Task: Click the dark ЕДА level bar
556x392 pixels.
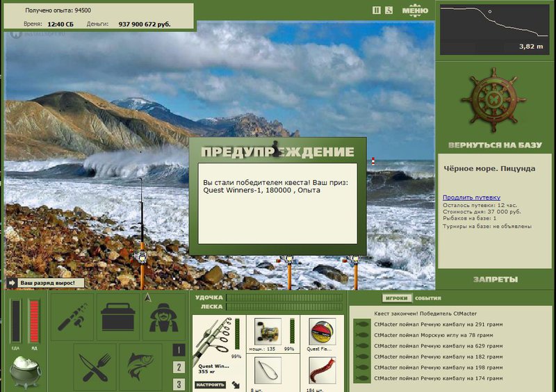Action: coord(15,321)
